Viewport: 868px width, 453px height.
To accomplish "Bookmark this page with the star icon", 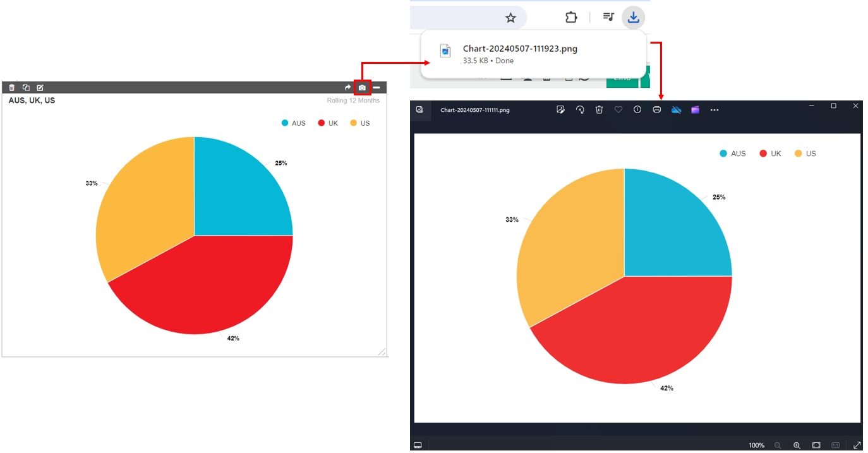I will [510, 18].
